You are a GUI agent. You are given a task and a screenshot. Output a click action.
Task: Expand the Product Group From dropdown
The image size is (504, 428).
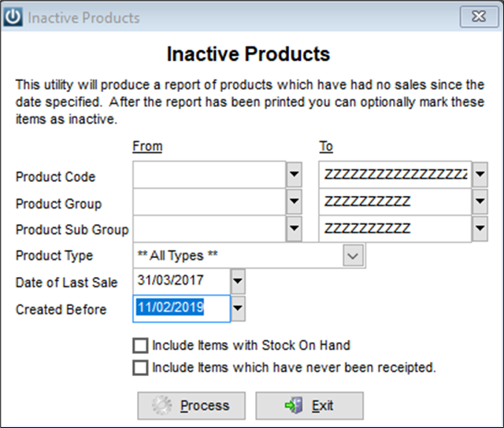pos(294,201)
